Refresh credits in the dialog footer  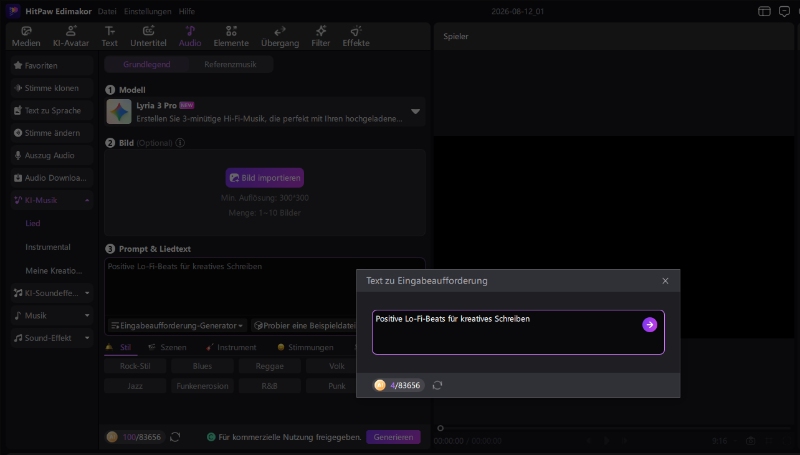click(x=437, y=385)
